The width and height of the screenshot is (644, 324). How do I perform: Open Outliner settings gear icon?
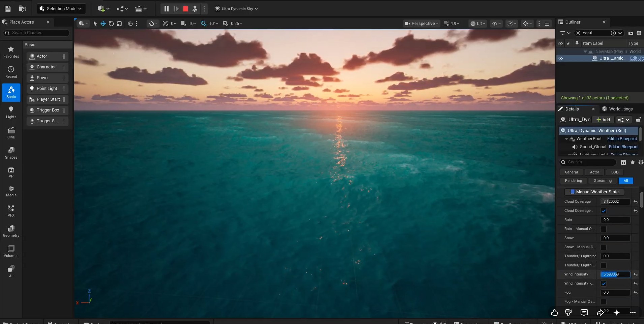pyautogui.click(x=639, y=33)
